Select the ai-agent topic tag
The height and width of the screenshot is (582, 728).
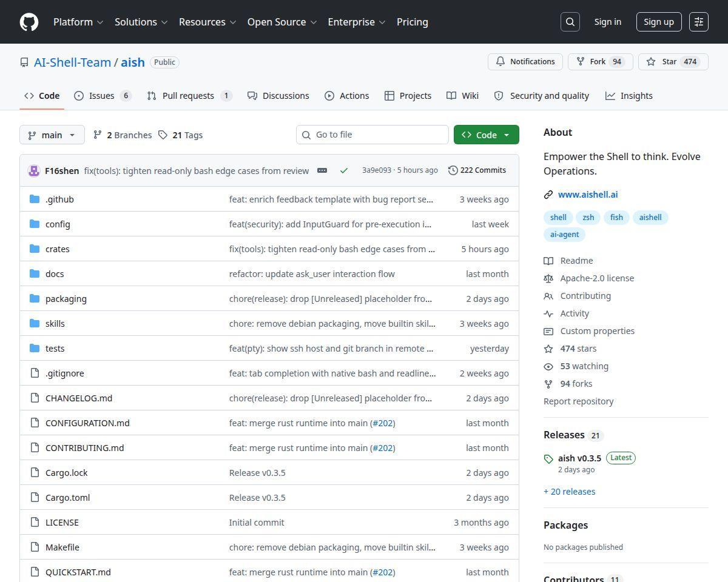(x=564, y=235)
